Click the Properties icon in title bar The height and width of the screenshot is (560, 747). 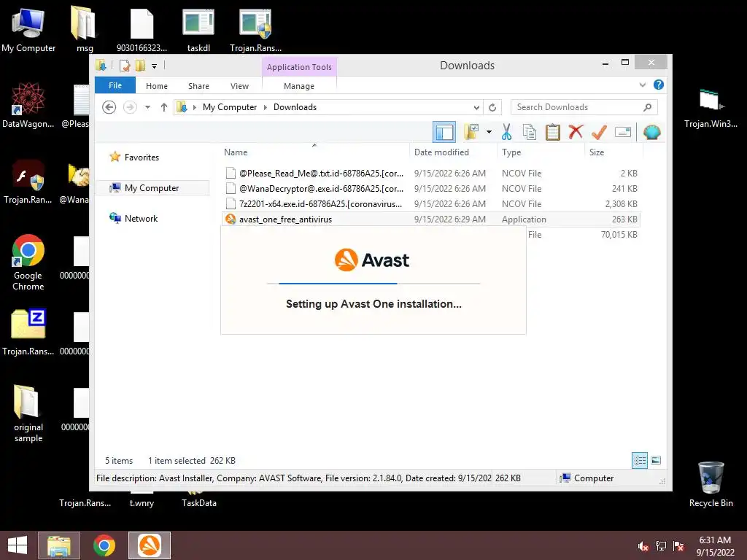pos(125,65)
